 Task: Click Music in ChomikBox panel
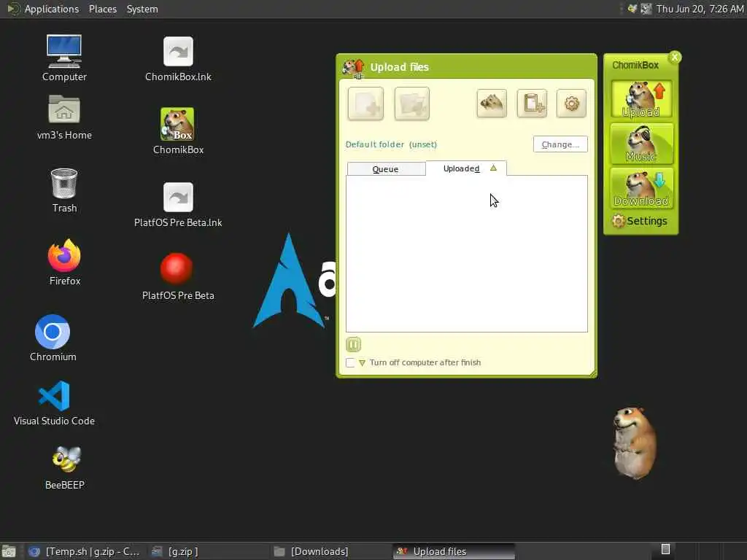(641, 144)
